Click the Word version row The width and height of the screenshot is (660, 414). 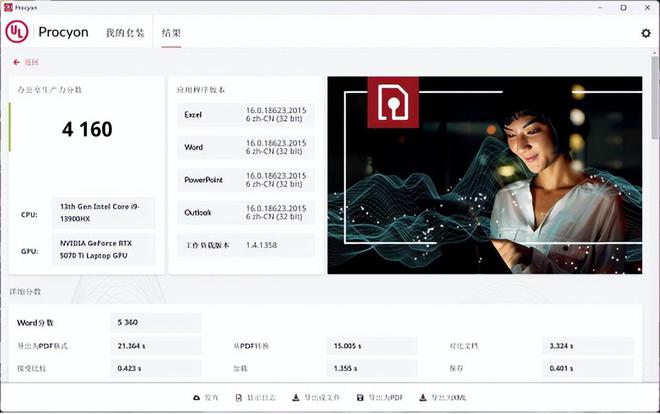coord(246,147)
